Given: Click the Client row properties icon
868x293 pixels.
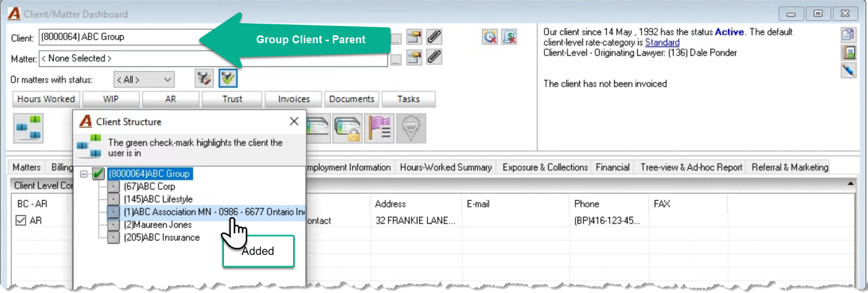Looking at the screenshot, I should coord(414,37).
